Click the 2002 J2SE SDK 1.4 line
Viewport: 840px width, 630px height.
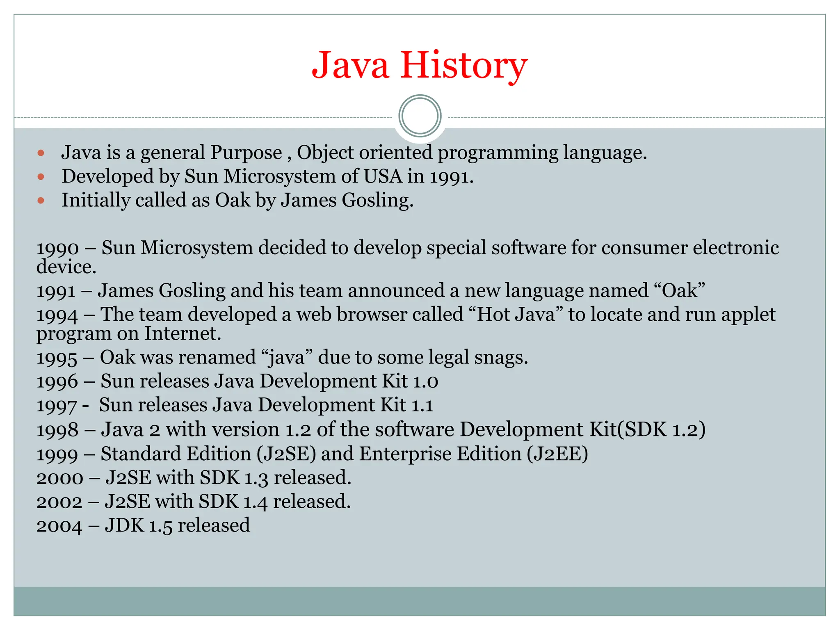pos(193,502)
